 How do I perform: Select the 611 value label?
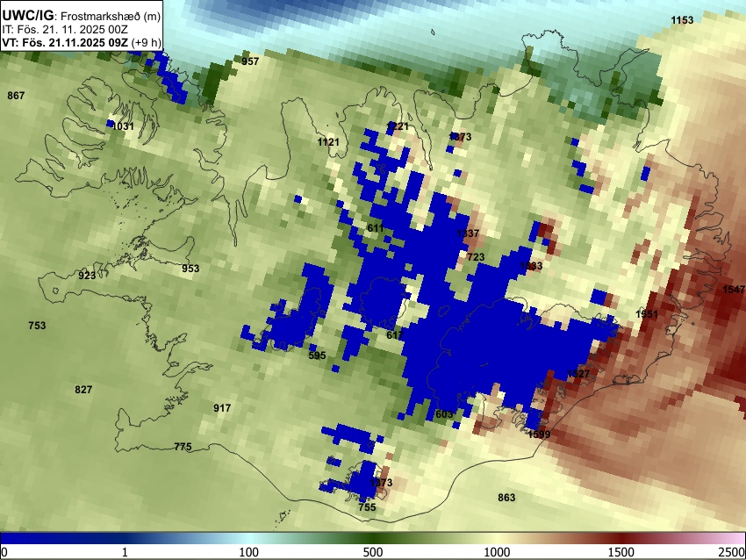(x=376, y=228)
